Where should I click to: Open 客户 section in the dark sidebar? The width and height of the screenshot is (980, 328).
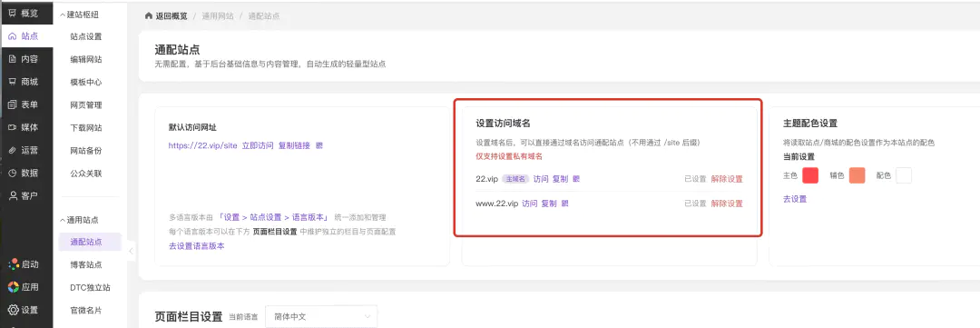tap(23, 195)
